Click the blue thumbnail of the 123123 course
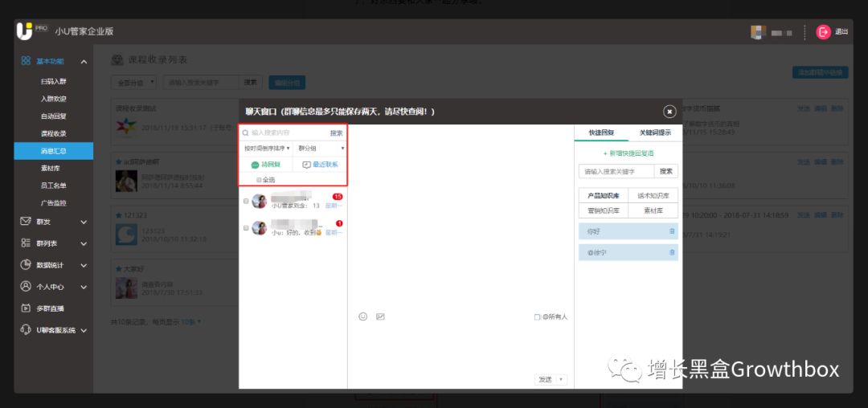The height and width of the screenshot is (408, 868). click(126, 235)
